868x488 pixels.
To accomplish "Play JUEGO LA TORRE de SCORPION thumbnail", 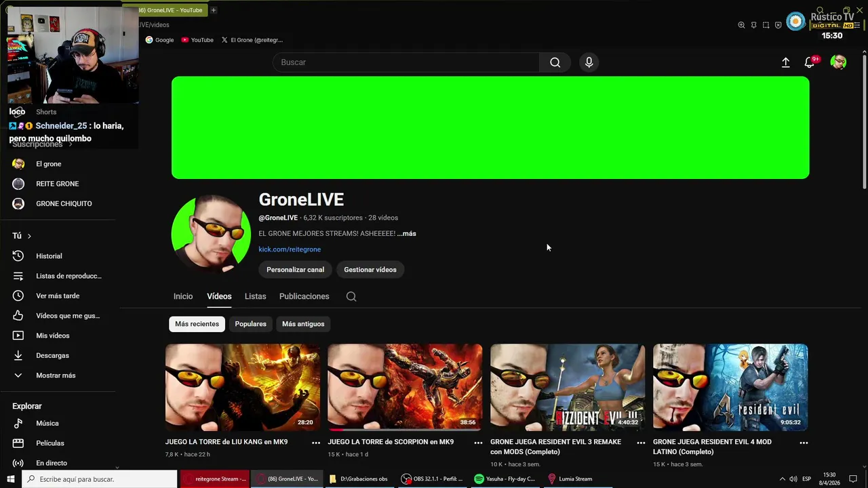I will (x=405, y=387).
